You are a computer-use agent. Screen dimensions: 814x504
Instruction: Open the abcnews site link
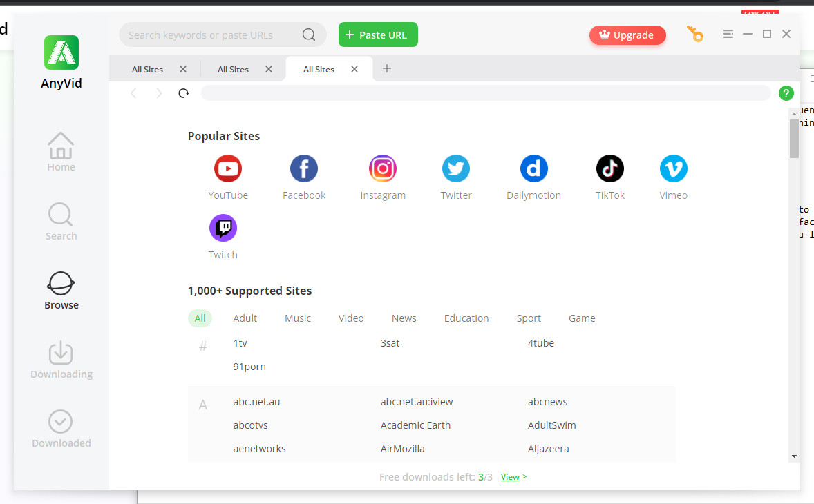(548, 402)
